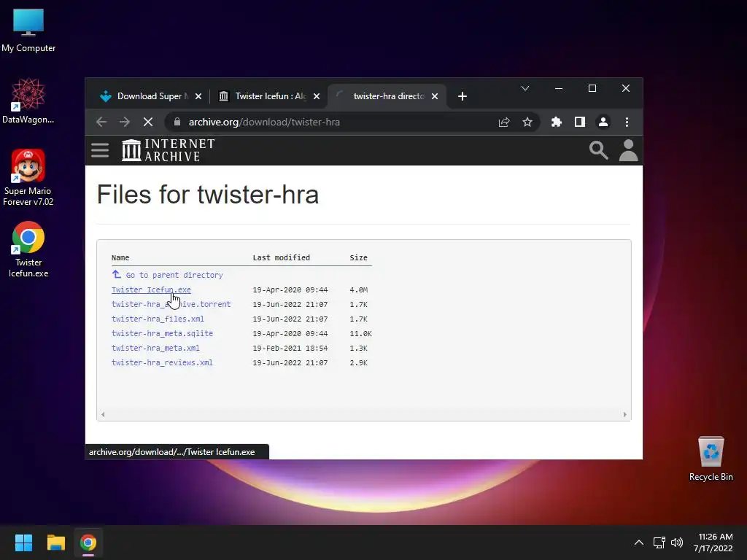Maximize the Chrome window
Viewport: 747px width, 560px height.
[x=592, y=88]
